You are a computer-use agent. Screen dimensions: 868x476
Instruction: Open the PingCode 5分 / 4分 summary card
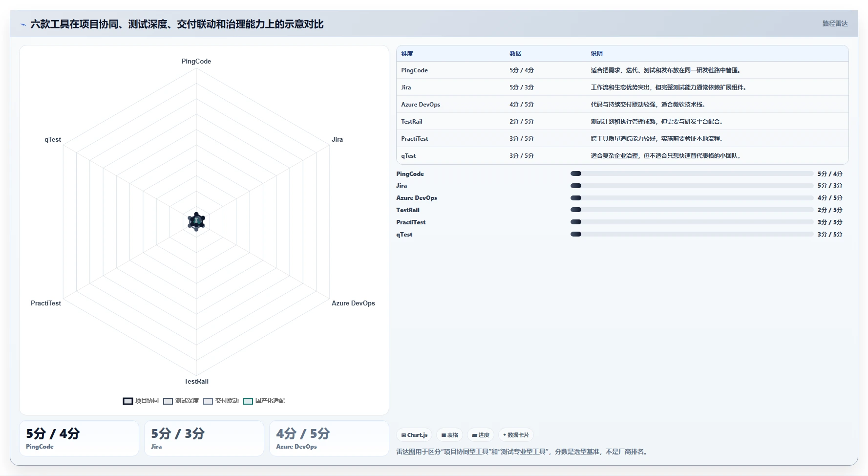79,438
